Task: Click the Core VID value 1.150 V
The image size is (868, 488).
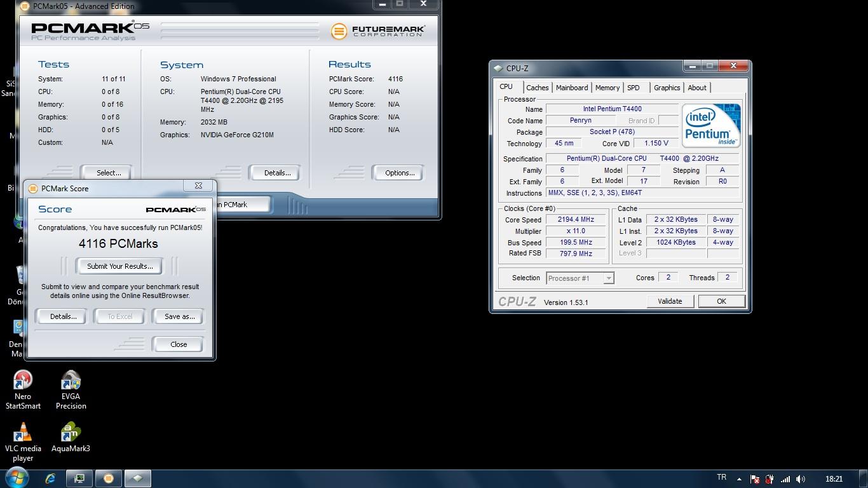Action: (x=656, y=144)
